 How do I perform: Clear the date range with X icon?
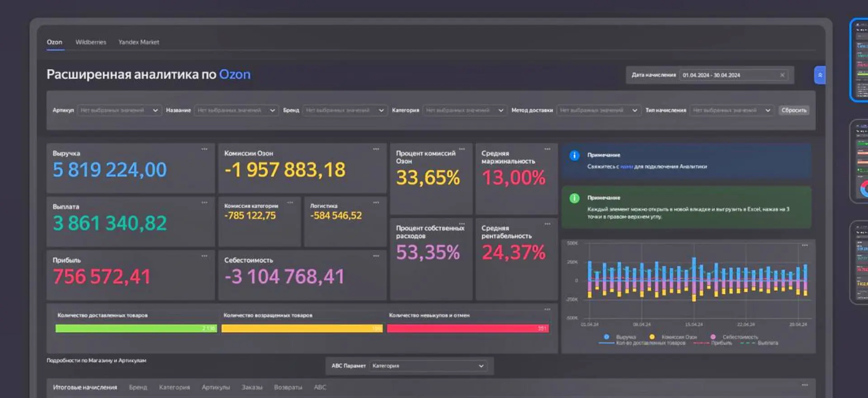pyautogui.click(x=782, y=75)
